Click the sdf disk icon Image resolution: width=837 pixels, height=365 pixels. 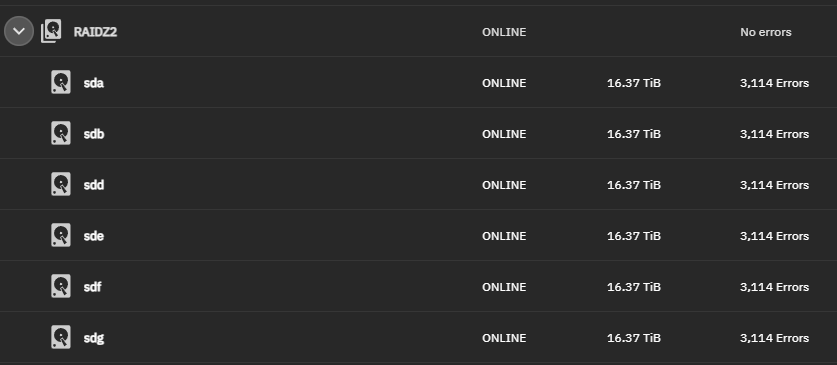[x=61, y=286]
